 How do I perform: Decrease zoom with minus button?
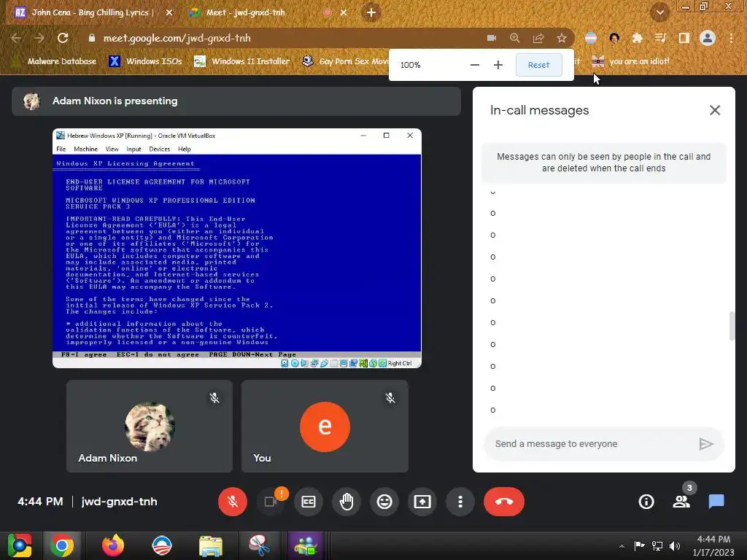pyautogui.click(x=474, y=65)
